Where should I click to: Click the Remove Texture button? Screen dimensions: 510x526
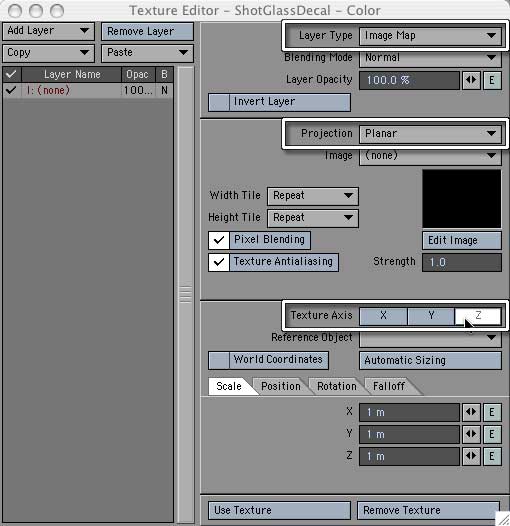[x=428, y=511]
